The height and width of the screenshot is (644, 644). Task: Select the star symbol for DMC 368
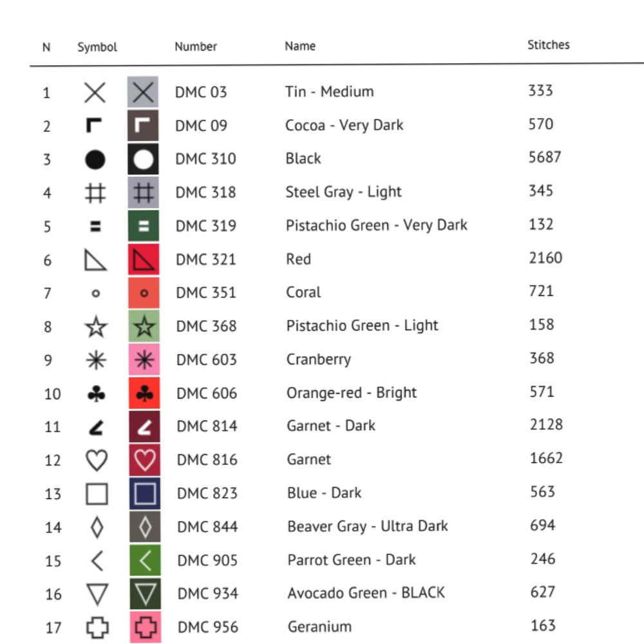tap(96, 327)
